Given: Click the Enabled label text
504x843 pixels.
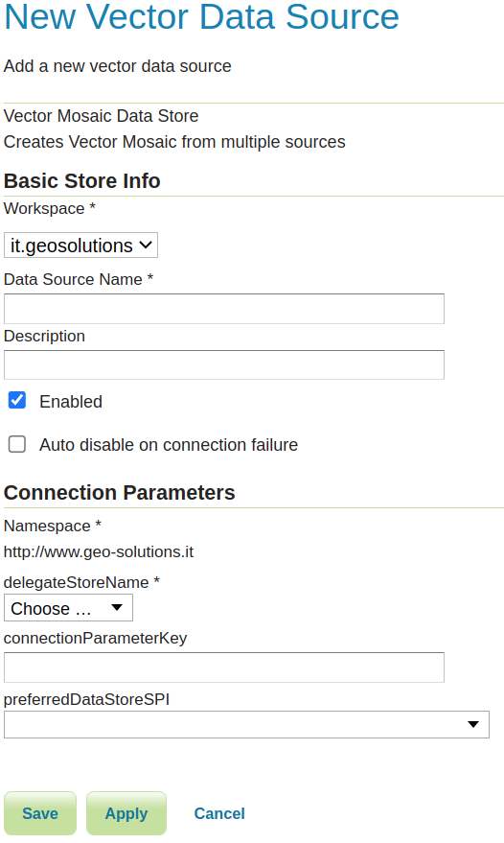Looking at the screenshot, I should (71, 402).
